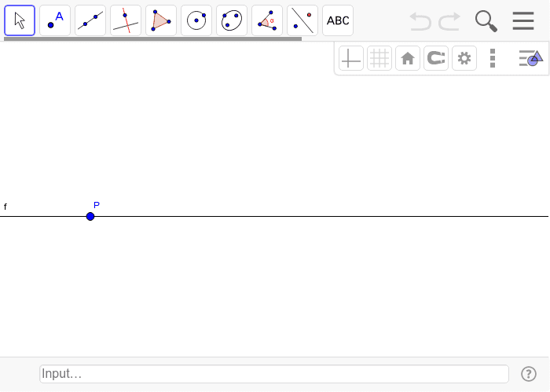The image size is (550, 392).
Task: Click the line label f
Action: 5,207
